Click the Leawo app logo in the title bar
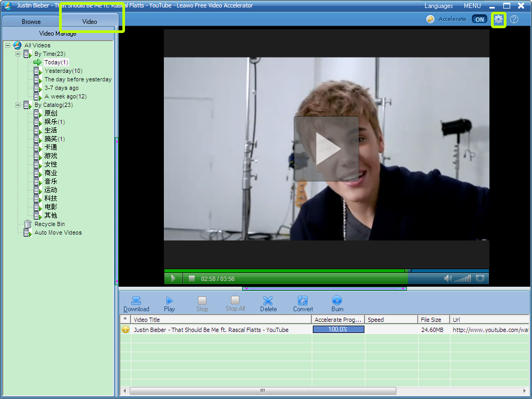The image size is (532, 399). pyautogui.click(x=8, y=6)
